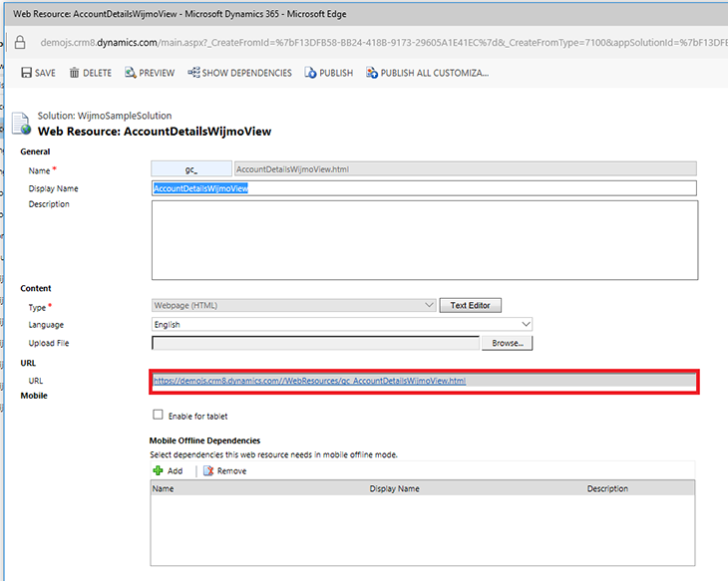Save the web resource
728x581 pixels.
[39, 73]
